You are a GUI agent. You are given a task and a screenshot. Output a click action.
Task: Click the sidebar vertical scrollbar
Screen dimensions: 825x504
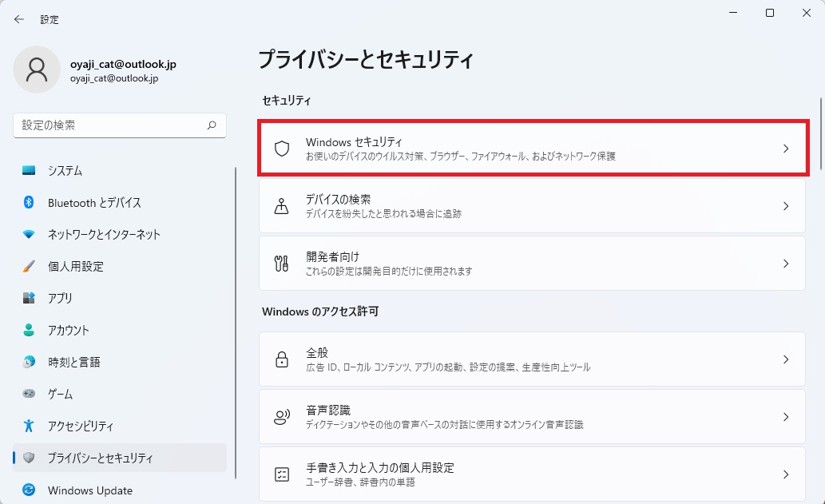(235, 323)
